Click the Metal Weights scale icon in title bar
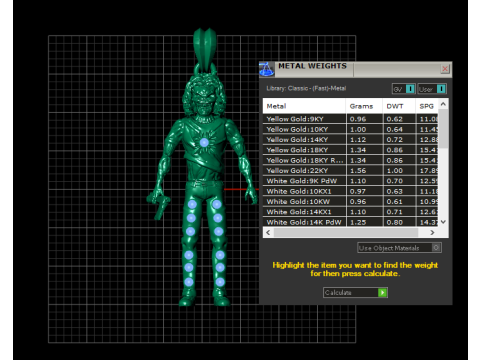The height and width of the screenshot is (360, 480). pyautogui.click(x=266, y=69)
